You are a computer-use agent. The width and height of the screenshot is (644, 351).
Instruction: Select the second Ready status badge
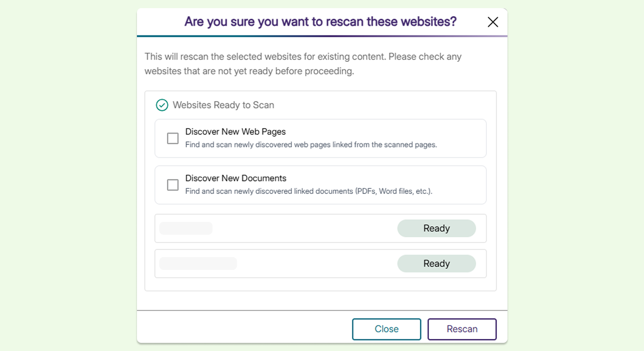[x=437, y=263]
